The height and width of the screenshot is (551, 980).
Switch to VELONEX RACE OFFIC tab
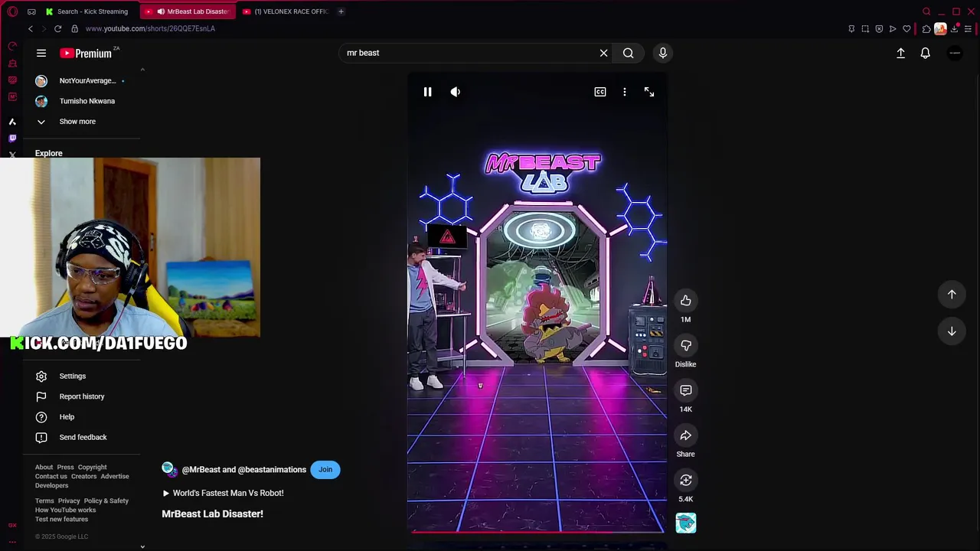(x=286, y=11)
